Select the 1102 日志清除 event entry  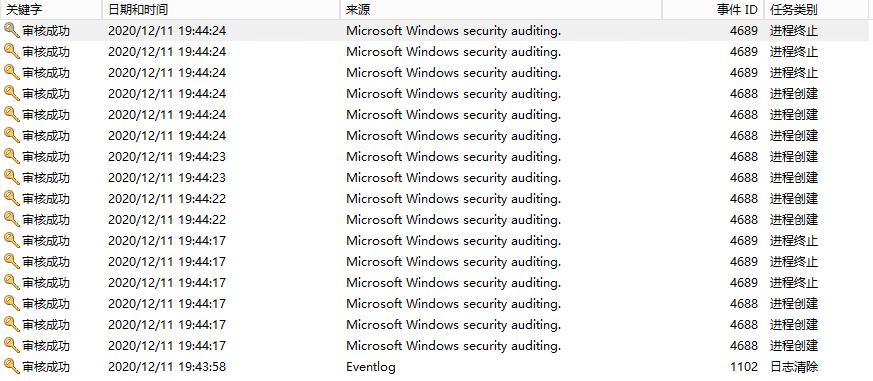[436, 367]
